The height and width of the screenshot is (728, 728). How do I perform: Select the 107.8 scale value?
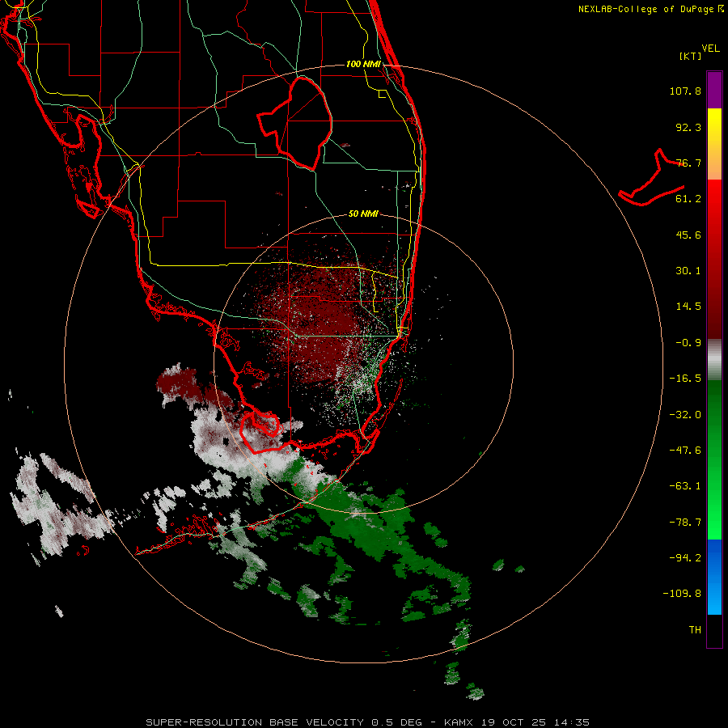pyautogui.click(x=685, y=91)
